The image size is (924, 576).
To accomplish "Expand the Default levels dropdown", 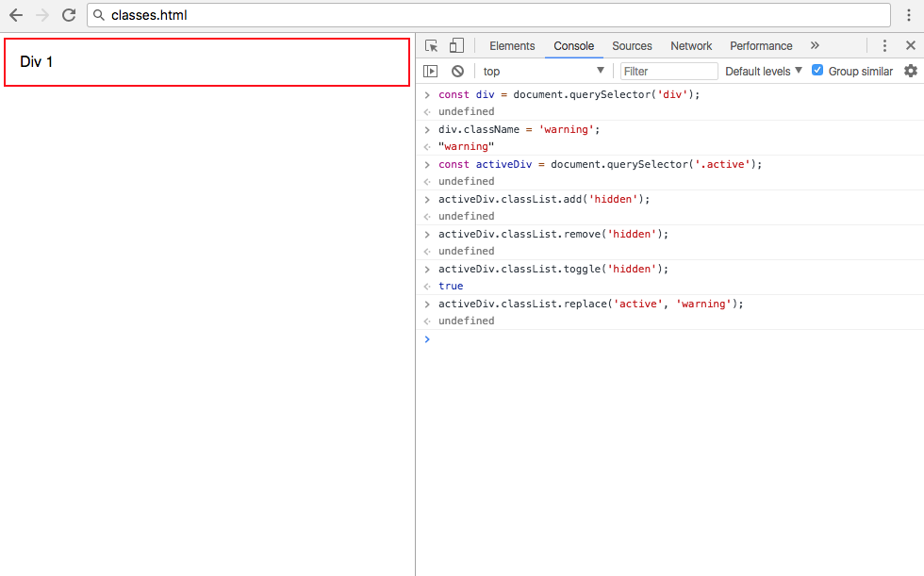I will [x=764, y=71].
